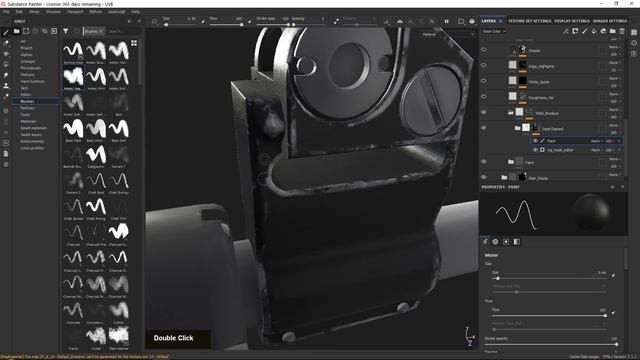
Task: Hide the Plain_Plastic folder layer
Action: coord(484,177)
